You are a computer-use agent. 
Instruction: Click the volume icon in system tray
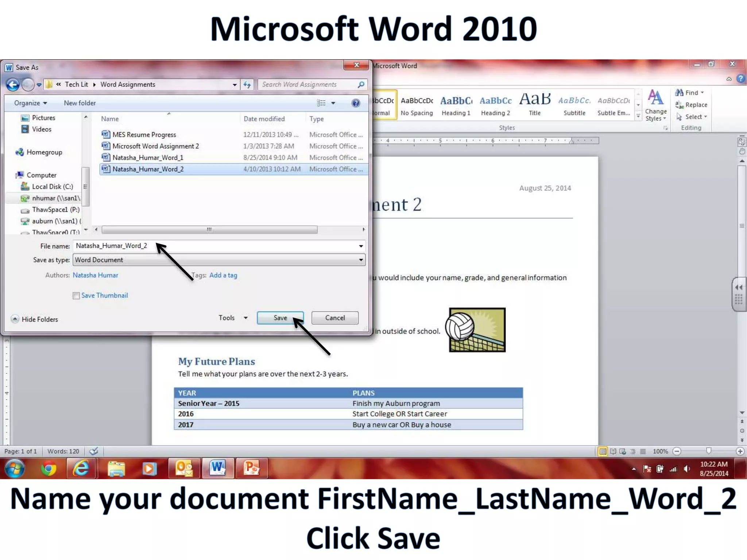pos(687,469)
